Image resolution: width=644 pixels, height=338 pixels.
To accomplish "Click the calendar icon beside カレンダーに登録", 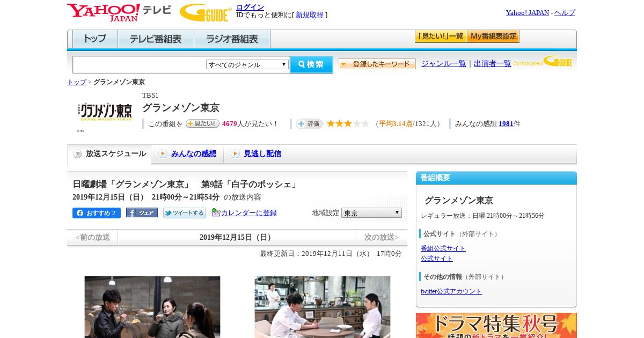I will [x=216, y=212].
